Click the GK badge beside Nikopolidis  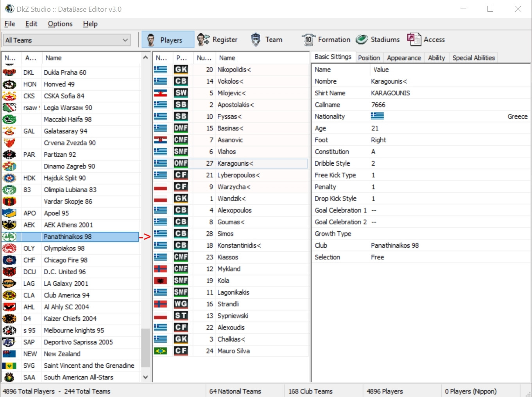pos(181,70)
